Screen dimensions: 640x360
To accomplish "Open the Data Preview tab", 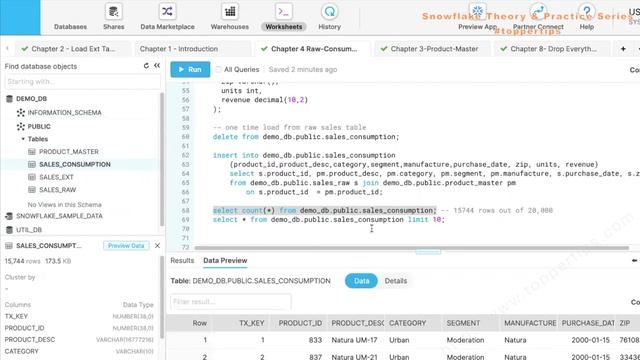I will pos(225,260).
